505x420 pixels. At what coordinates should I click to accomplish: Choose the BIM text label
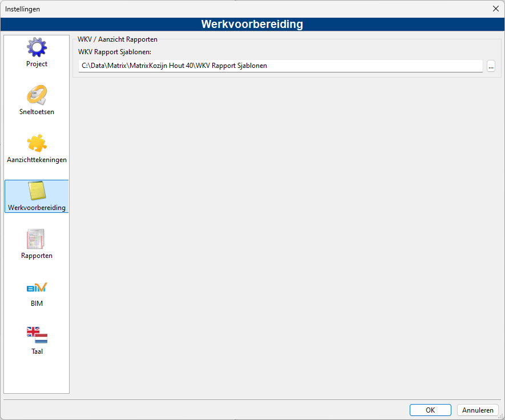click(37, 304)
